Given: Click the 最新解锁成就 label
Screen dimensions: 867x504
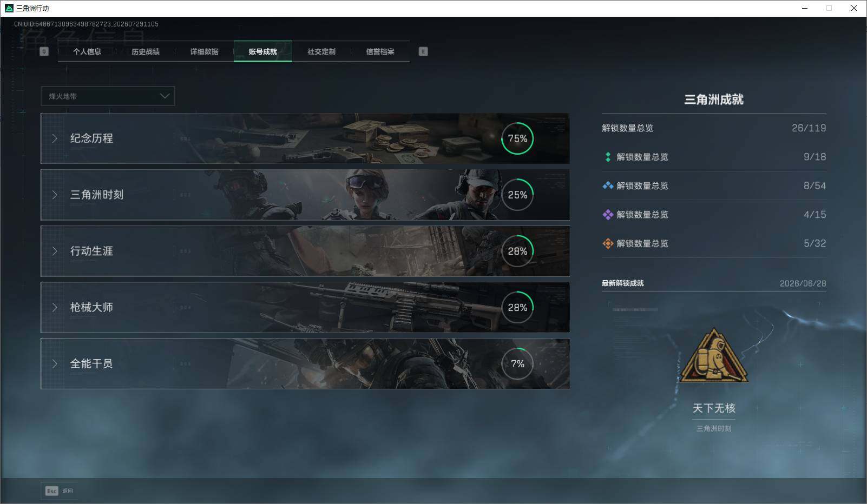Looking at the screenshot, I should [623, 283].
